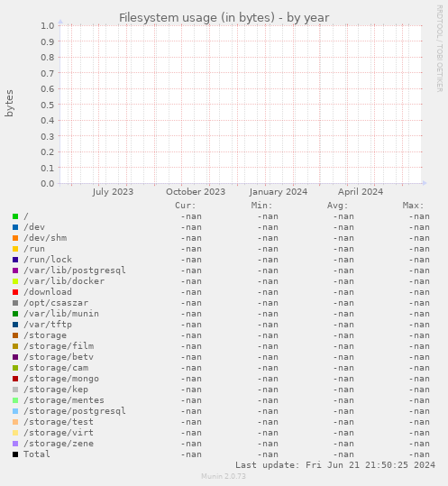Click the bytes y-axis label
Image resolution: width=448 pixels, height=486 pixels.
[x=9, y=104]
